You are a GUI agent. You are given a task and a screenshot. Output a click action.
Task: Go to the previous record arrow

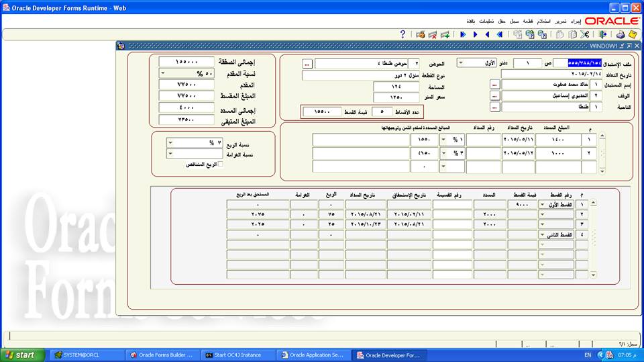pyautogui.click(x=487, y=34)
